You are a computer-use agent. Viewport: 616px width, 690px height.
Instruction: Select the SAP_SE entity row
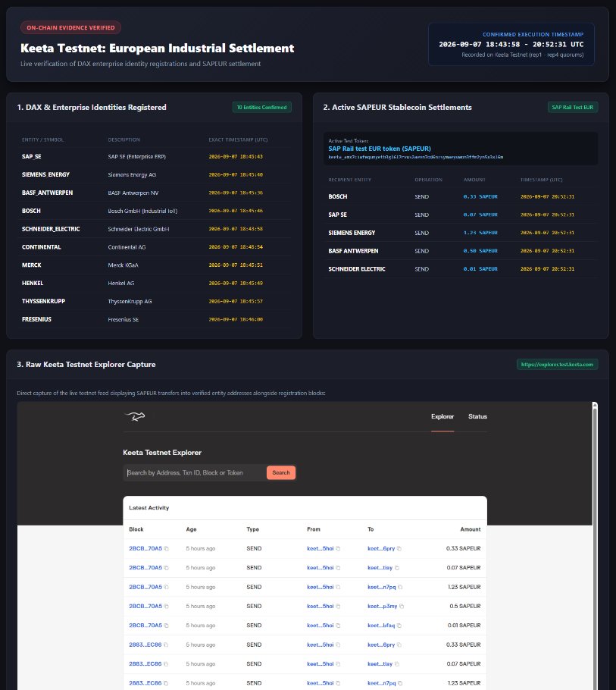155,157
